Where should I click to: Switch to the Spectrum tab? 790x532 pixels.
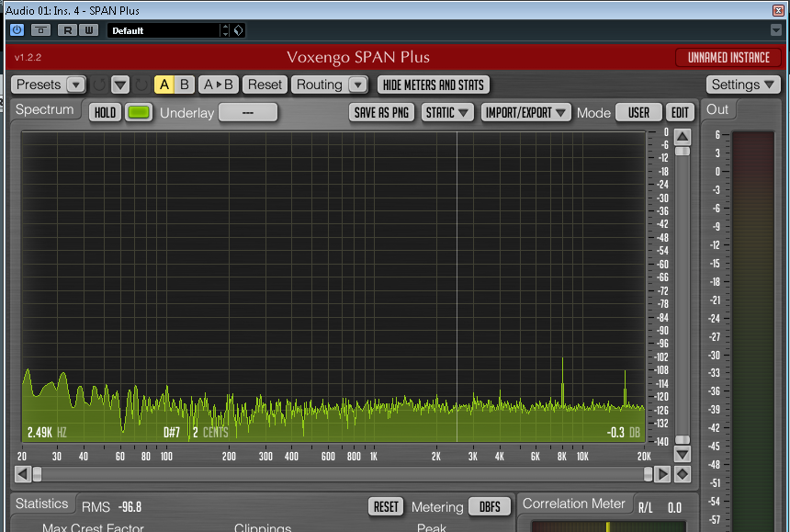click(x=44, y=109)
